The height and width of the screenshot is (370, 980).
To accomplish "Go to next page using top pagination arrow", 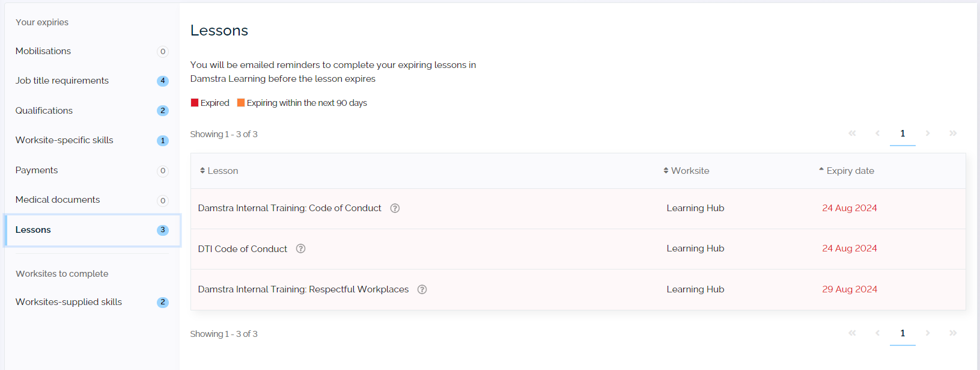I will (927, 134).
